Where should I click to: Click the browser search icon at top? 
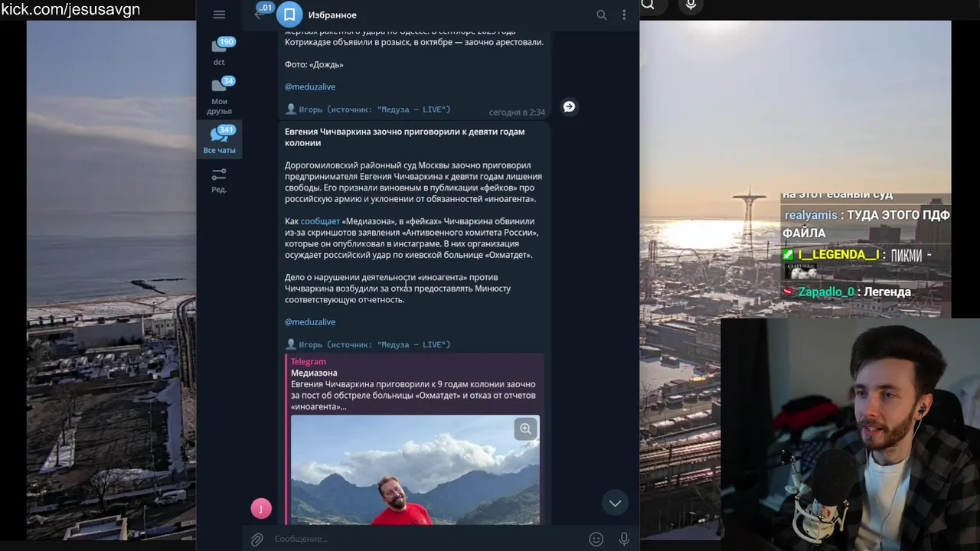pyautogui.click(x=648, y=5)
